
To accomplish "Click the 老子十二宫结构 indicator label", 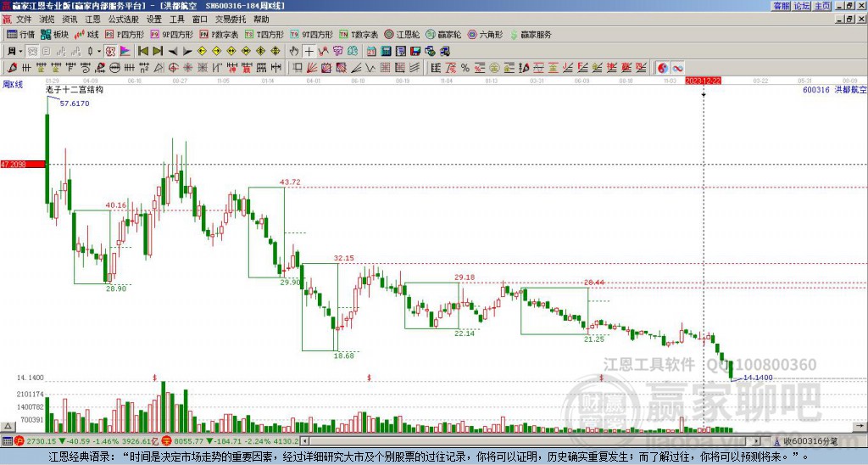I will click(75, 89).
